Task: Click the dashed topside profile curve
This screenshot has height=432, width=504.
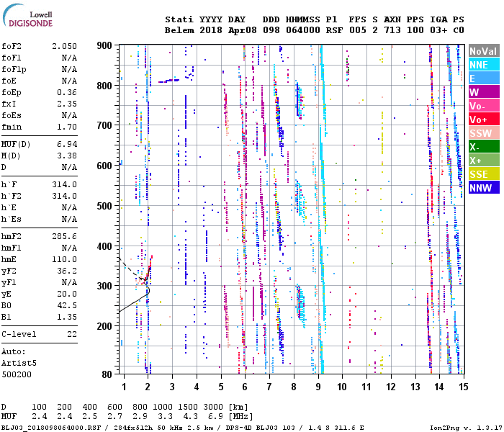Action: pyautogui.click(x=131, y=269)
